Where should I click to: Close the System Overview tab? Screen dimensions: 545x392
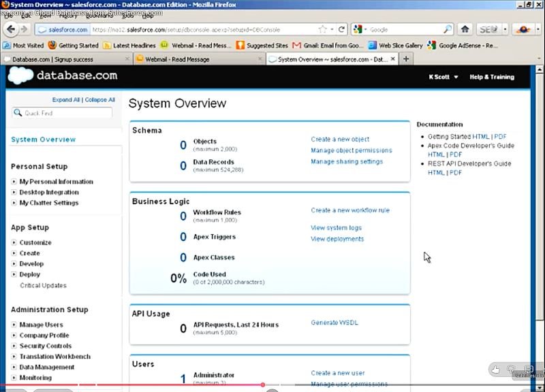393,59
